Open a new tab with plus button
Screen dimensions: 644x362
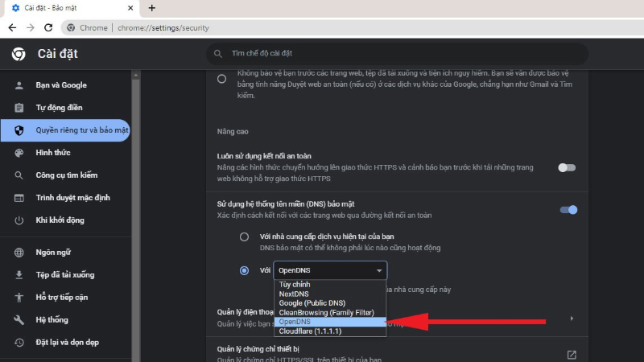coord(151,8)
